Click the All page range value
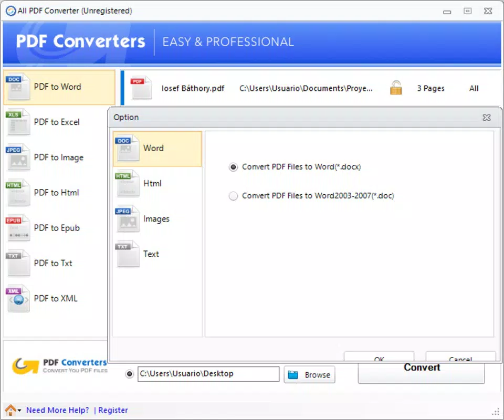 click(474, 88)
